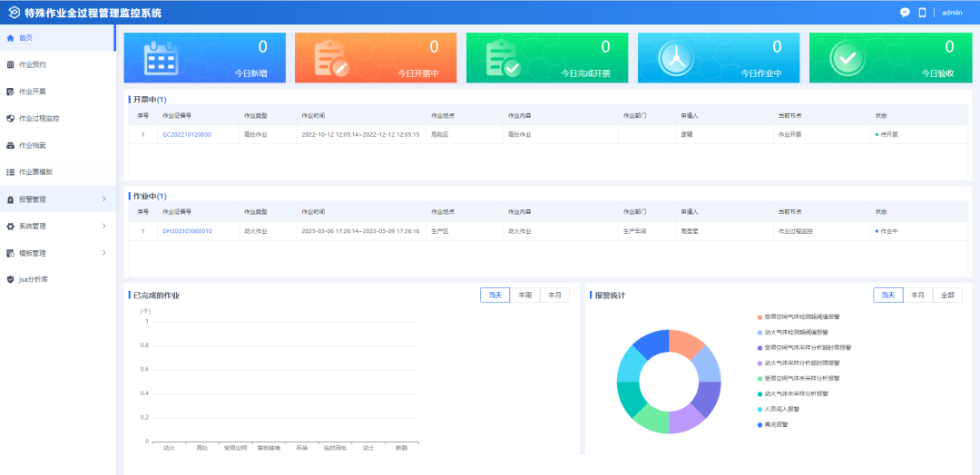Image resolution: width=980 pixels, height=475 pixels.
Task: Click the mobile phone icon in header
Action: [922, 13]
